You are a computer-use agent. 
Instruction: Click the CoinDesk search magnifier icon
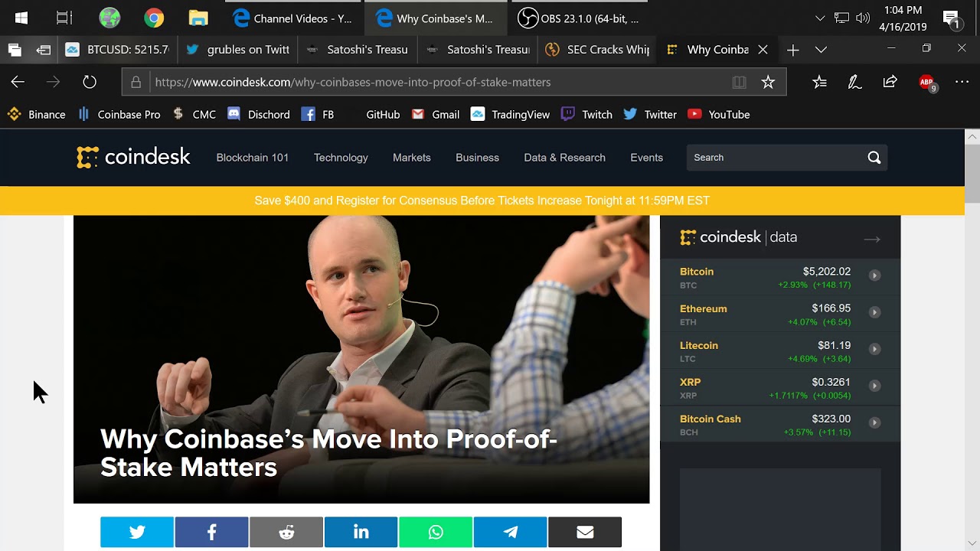click(874, 158)
